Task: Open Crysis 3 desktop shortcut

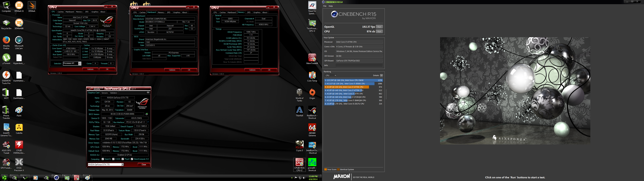Action: point(300,146)
